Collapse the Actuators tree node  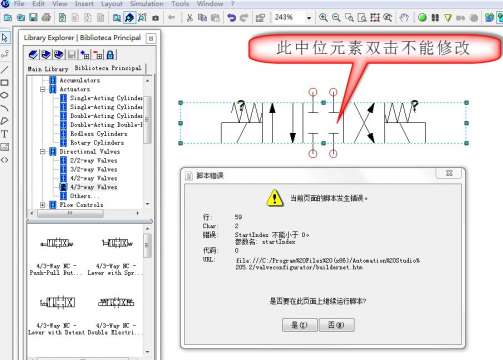(x=42, y=89)
